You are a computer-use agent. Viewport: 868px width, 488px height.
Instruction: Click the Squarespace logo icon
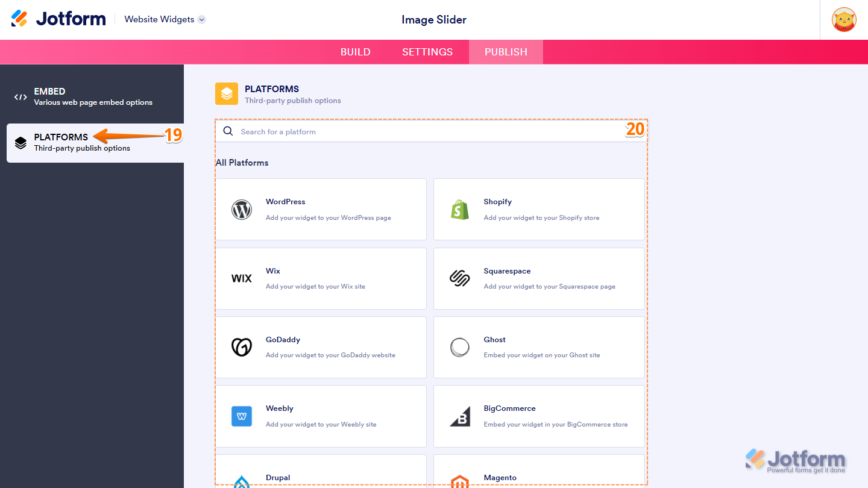coord(460,278)
